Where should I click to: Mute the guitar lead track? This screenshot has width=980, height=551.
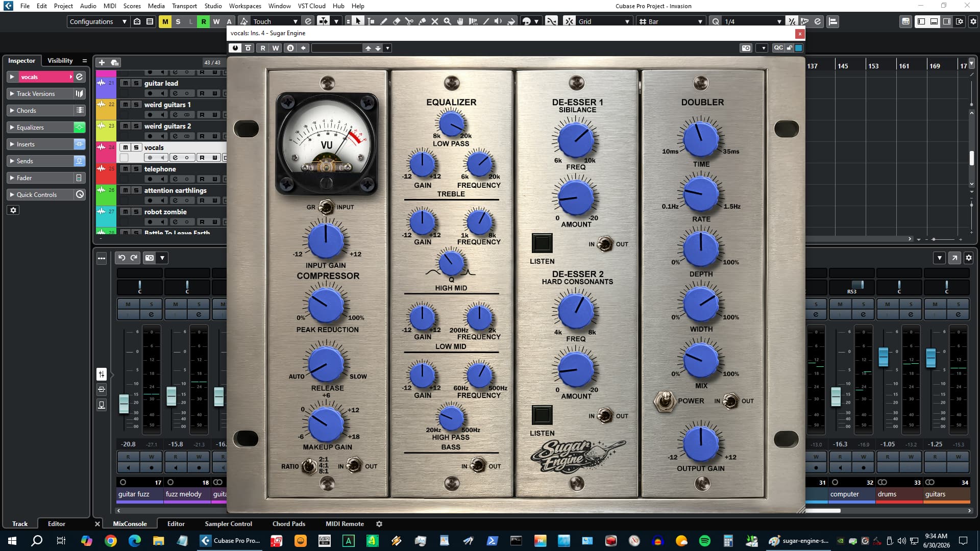pyautogui.click(x=125, y=83)
